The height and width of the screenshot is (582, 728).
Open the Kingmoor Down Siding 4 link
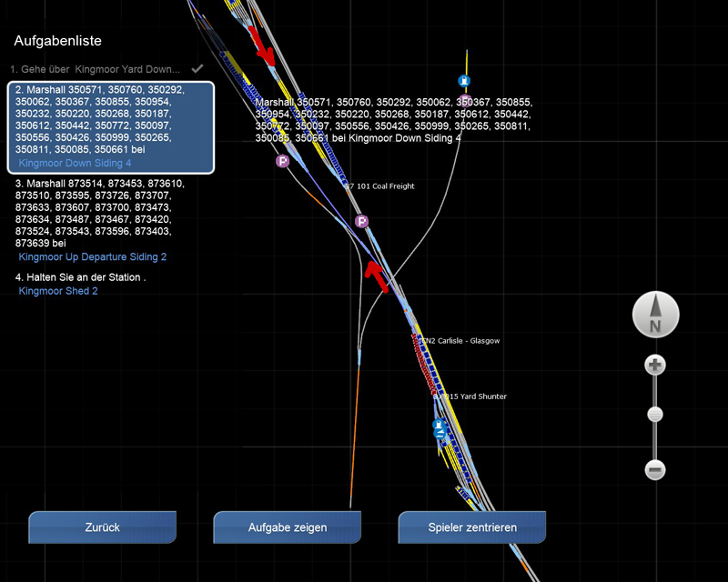75,163
